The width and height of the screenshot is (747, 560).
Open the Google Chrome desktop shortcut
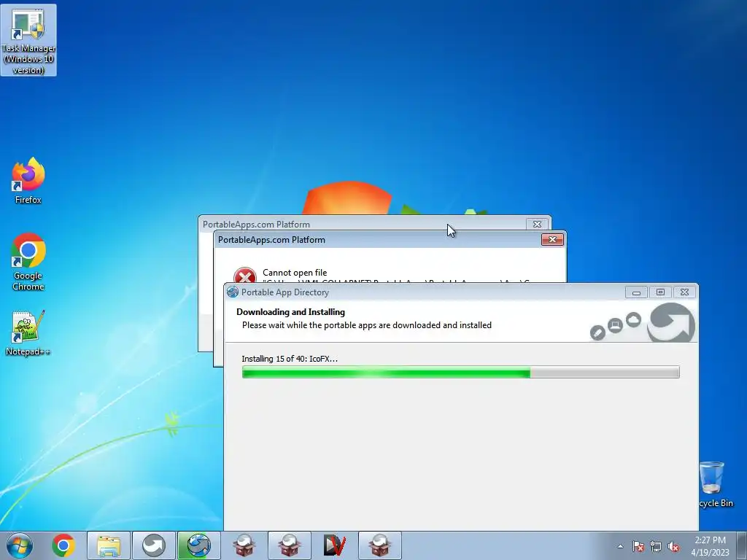click(28, 262)
